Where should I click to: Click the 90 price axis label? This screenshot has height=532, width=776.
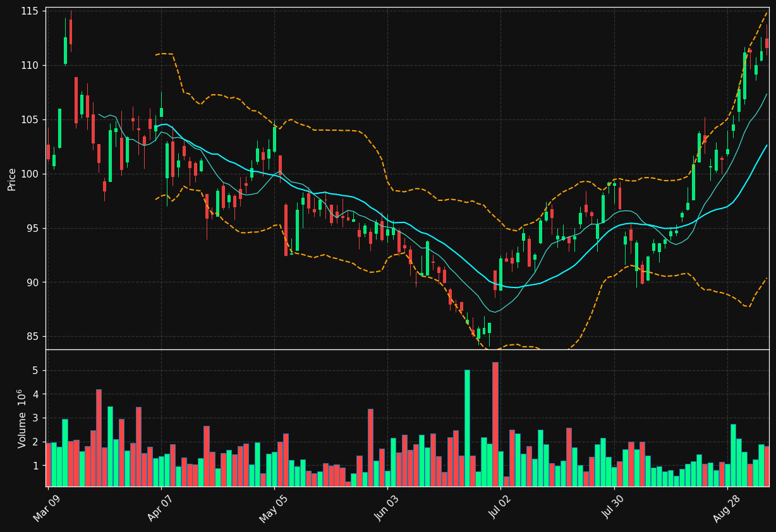coord(32,282)
